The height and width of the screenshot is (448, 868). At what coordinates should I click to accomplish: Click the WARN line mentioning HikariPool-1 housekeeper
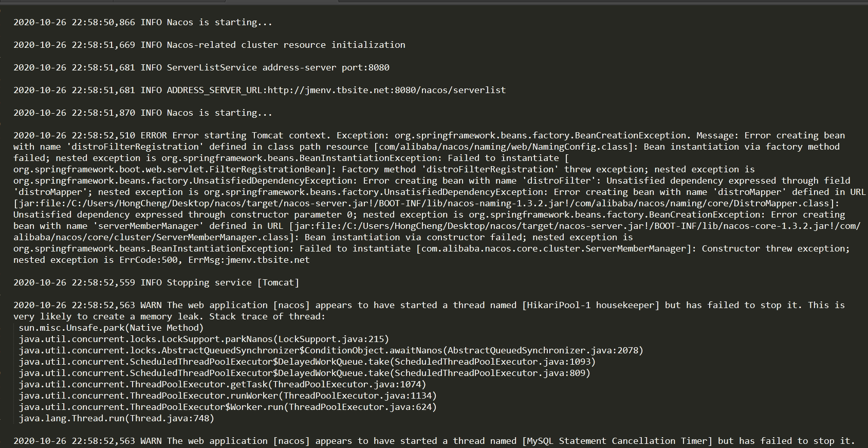pos(429,305)
